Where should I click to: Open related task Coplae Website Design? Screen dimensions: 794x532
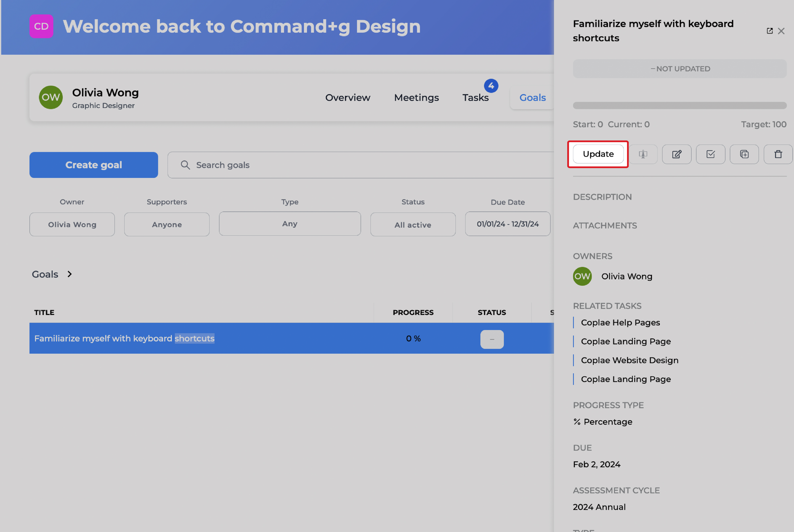click(629, 360)
